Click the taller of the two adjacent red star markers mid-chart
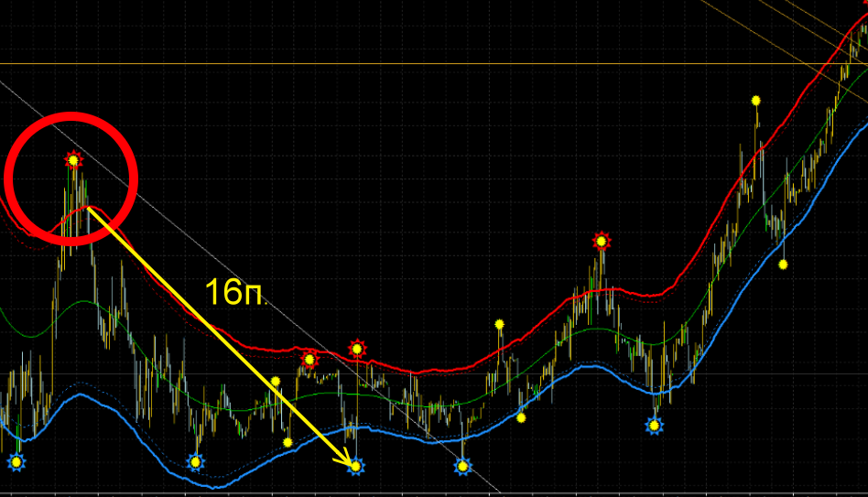The width and height of the screenshot is (868, 497). 357,349
